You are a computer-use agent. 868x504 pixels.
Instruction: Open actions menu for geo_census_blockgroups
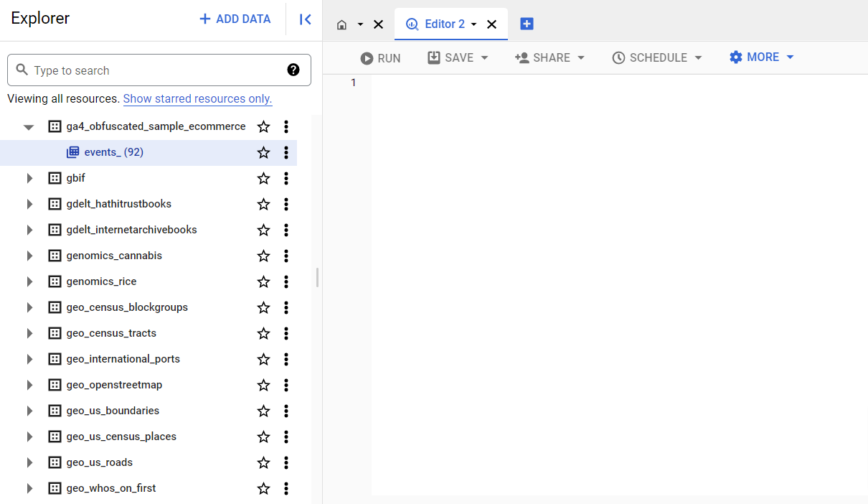286,307
